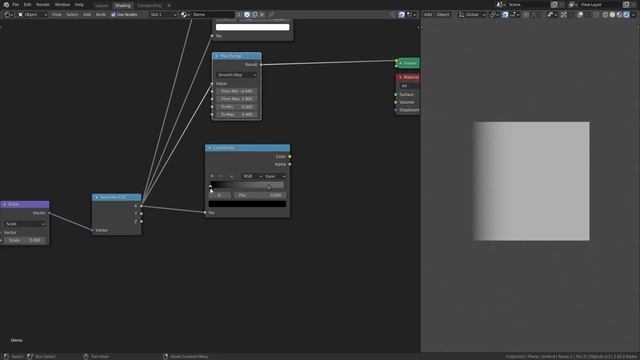
Task: Open the node editor View menu
Action: (57, 15)
